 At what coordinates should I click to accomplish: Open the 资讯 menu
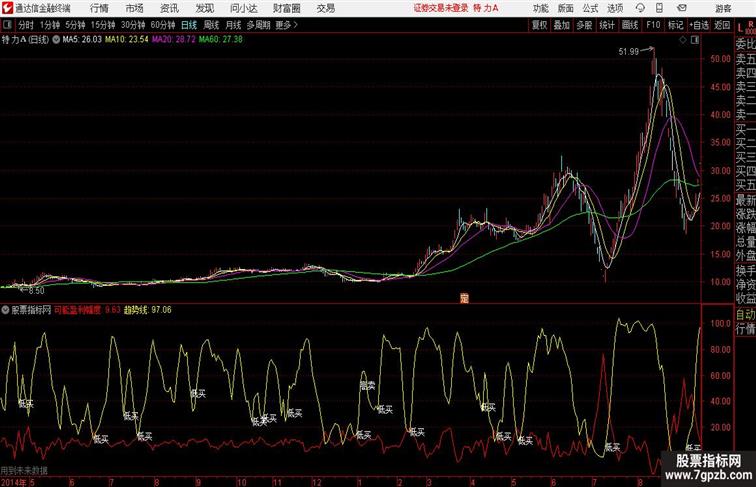click(x=169, y=8)
